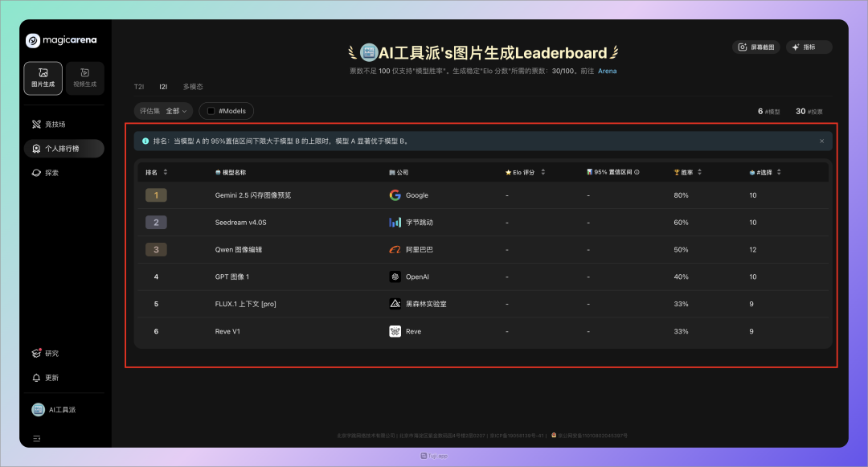Image resolution: width=868 pixels, height=467 pixels.
Task: Select Seedream v4.0S model name
Action: [x=241, y=223]
